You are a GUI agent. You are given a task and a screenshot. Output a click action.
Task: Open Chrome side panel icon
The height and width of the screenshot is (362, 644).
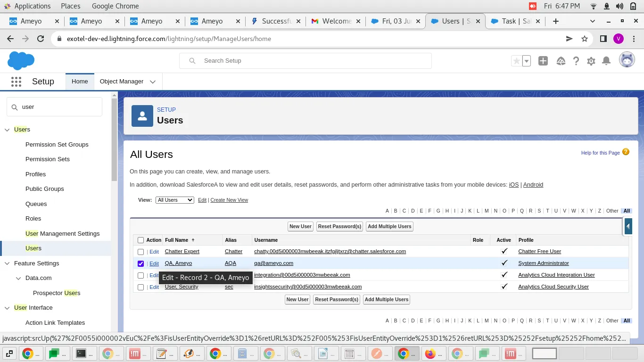603,39
